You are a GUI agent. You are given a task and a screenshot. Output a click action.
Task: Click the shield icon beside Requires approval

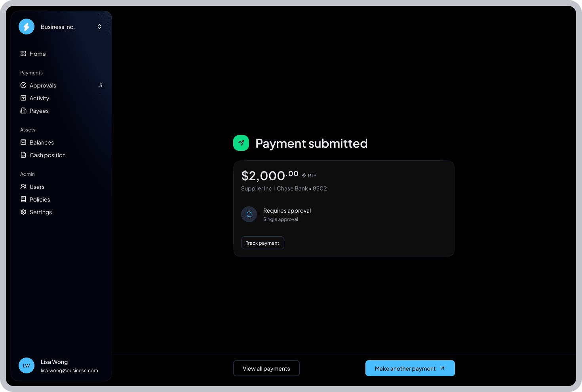point(249,214)
